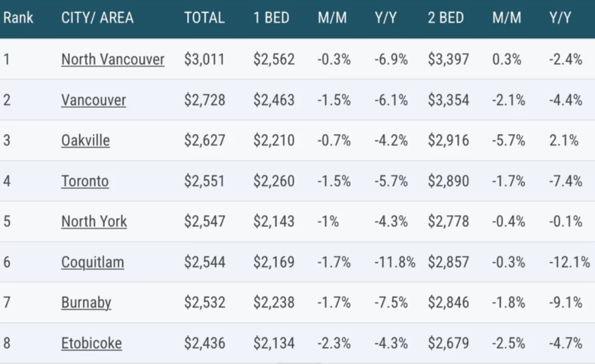The image size is (595, 364).
Task: Click Vancouver 1 bed price $2,463
Action: pyautogui.click(x=274, y=100)
